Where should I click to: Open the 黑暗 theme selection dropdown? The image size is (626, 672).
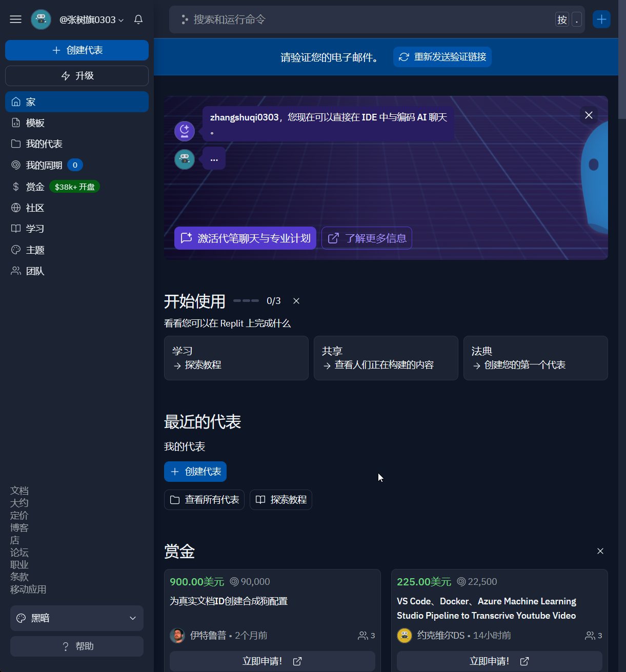coord(76,618)
